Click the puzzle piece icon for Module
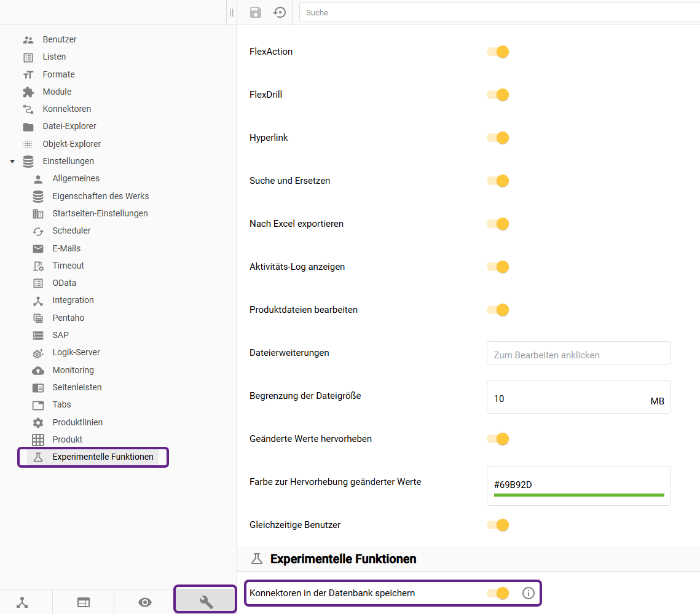This screenshot has width=700, height=614. (28, 92)
